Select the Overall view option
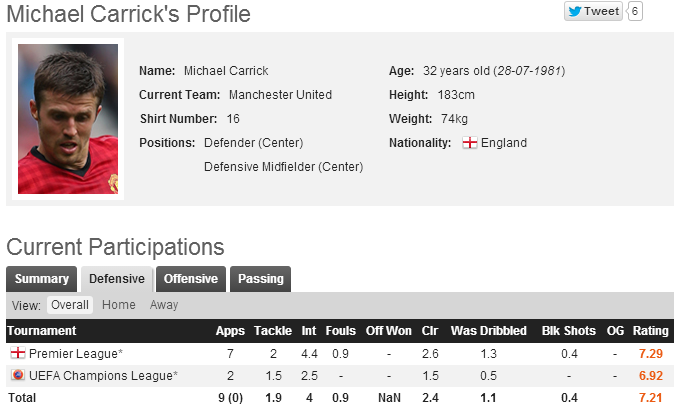This screenshot has height=409, width=674. point(70,305)
